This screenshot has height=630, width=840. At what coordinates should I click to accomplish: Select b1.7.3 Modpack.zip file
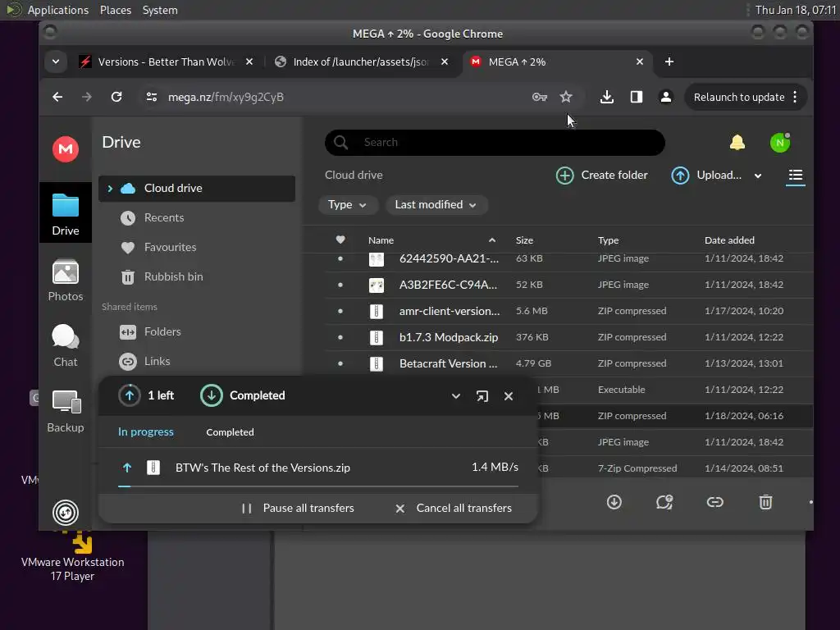coord(568,337)
